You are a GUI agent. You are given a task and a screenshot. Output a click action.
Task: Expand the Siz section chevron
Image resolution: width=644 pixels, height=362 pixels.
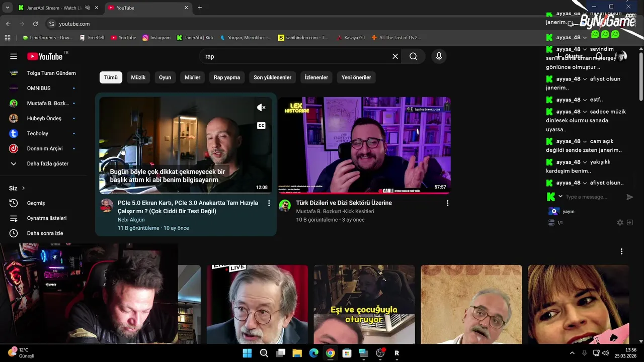click(x=23, y=188)
